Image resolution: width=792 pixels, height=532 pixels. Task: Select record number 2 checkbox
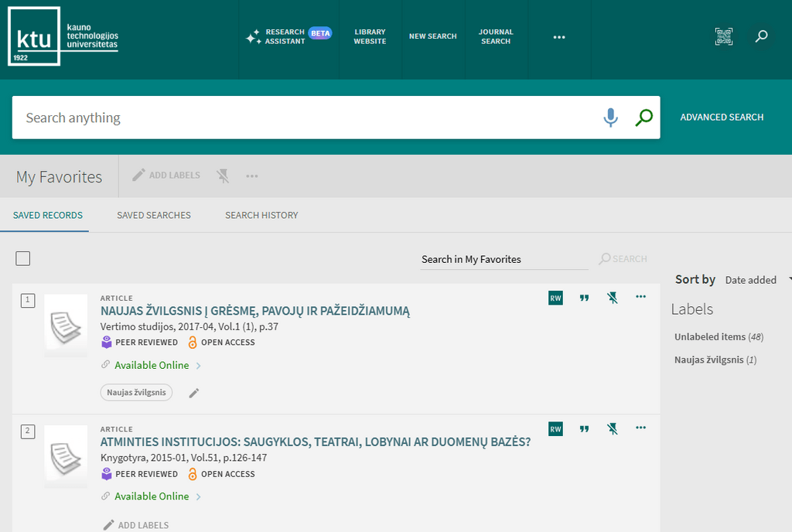click(28, 431)
